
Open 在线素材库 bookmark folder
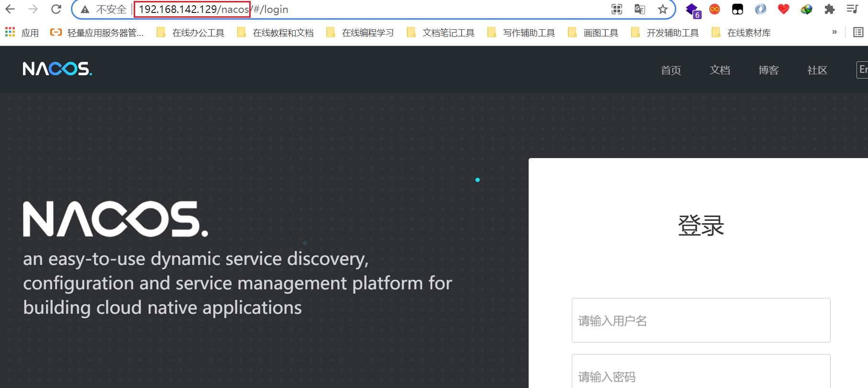click(x=741, y=32)
